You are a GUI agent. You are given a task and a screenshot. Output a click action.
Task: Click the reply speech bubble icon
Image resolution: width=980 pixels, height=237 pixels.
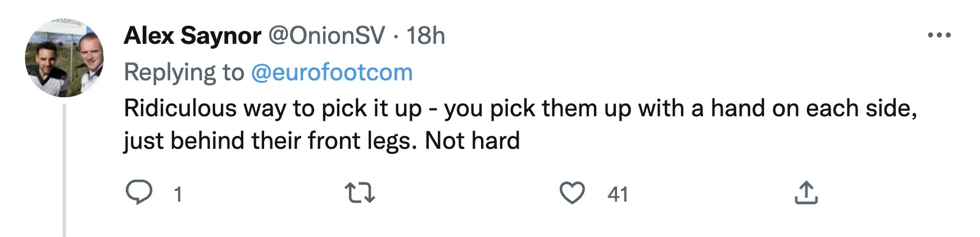point(138,193)
